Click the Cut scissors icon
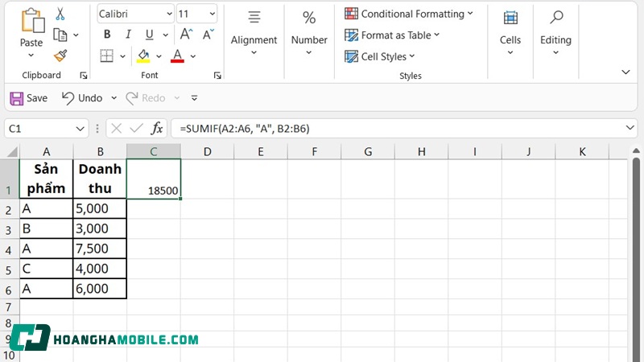Viewport: 644px width, 362px height. (60, 14)
